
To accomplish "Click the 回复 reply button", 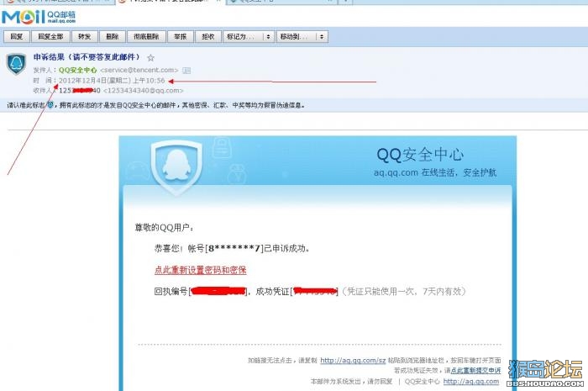I will 16,36.
